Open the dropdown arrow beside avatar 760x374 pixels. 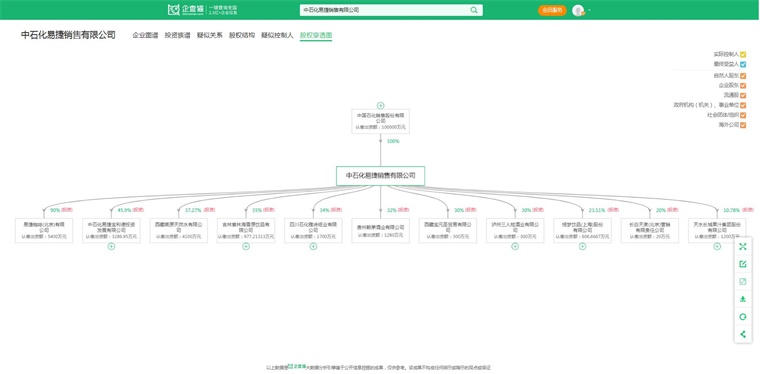589,10
